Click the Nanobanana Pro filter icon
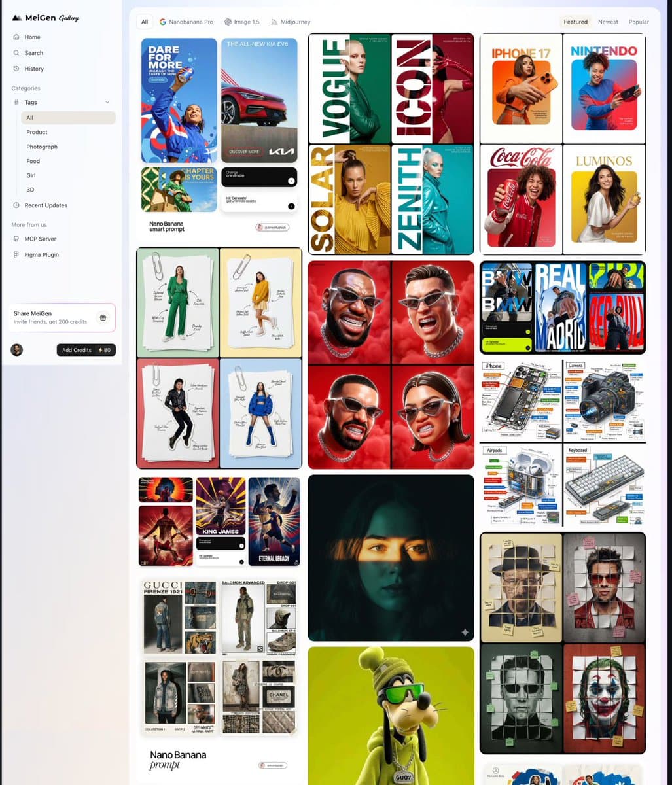Screen dimensions: 672x785 pyautogui.click(x=162, y=22)
